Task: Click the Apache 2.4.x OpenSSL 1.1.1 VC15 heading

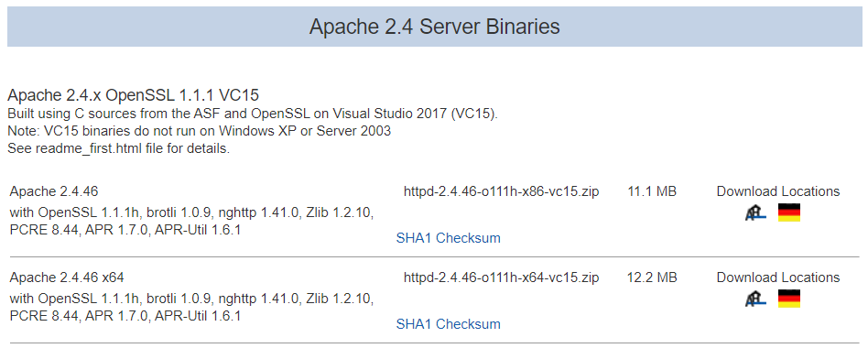Action: (x=134, y=95)
